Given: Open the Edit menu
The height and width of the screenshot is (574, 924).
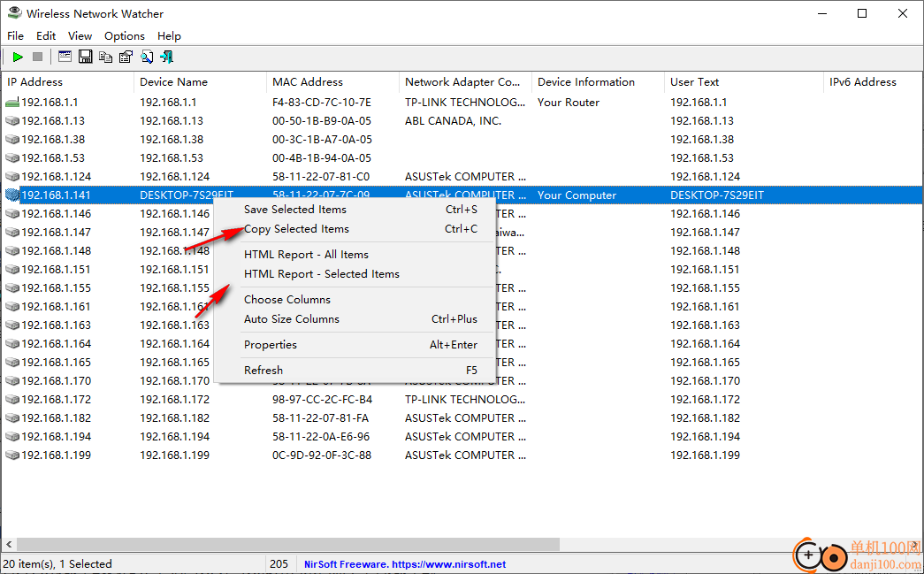Looking at the screenshot, I should coord(46,36).
